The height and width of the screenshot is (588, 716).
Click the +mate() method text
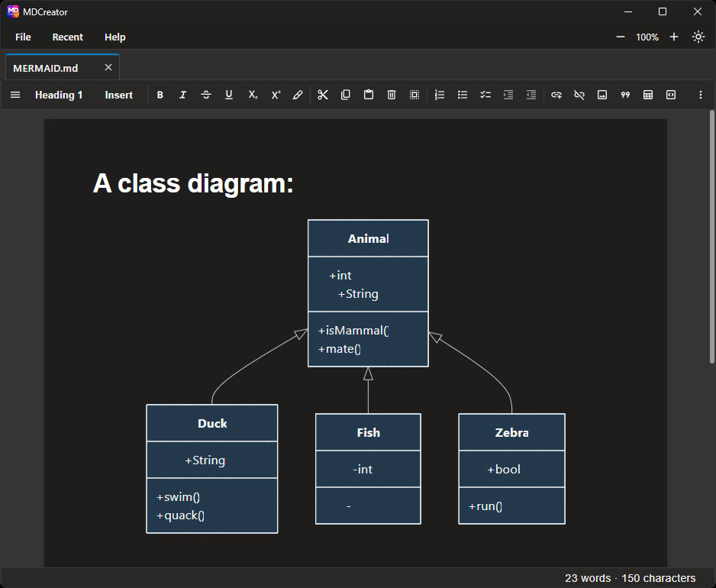coord(339,349)
